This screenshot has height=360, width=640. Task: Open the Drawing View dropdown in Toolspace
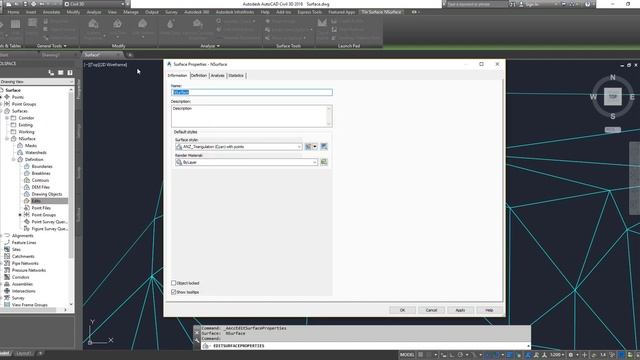(37, 82)
